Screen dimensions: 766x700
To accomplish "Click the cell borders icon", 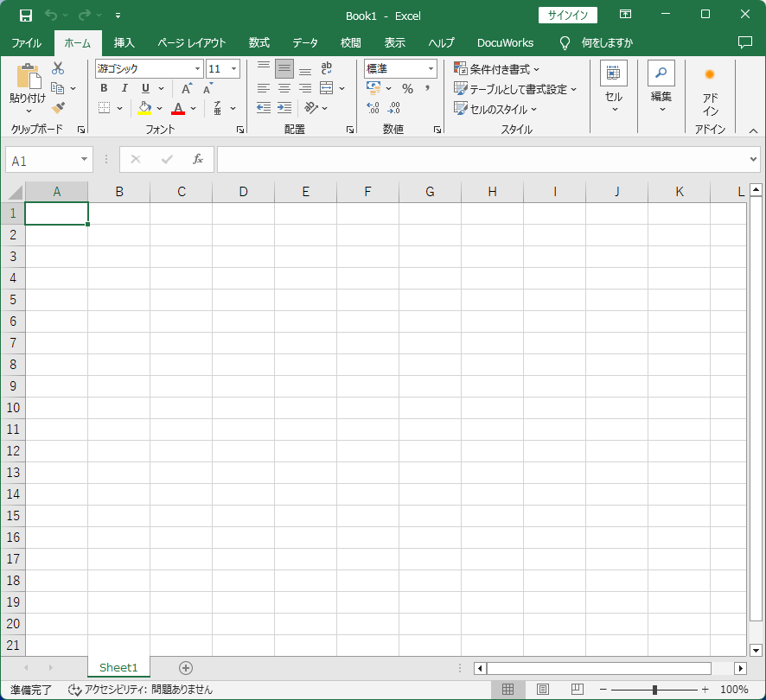I will click(x=104, y=108).
